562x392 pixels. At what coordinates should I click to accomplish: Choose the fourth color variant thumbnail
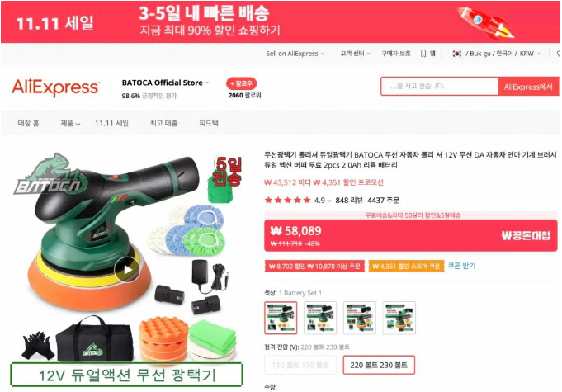click(399, 318)
